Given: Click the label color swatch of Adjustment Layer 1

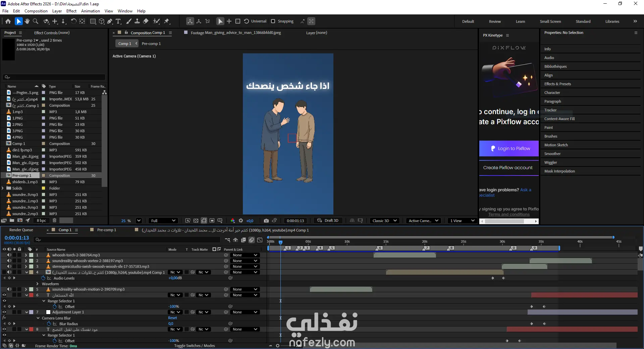Looking at the screenshot, I should click(x=31, y=312).
